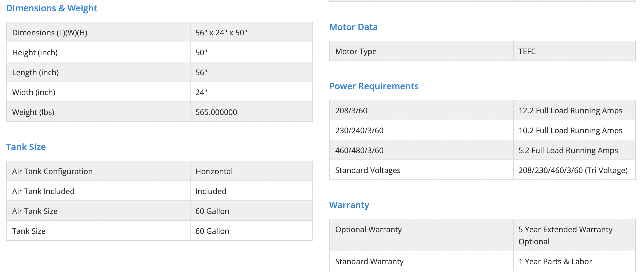Image resolution: width=644 pixels, height=277 pixels.
Task: Click the Motor Type label cell
Action: tap(356, 51)
